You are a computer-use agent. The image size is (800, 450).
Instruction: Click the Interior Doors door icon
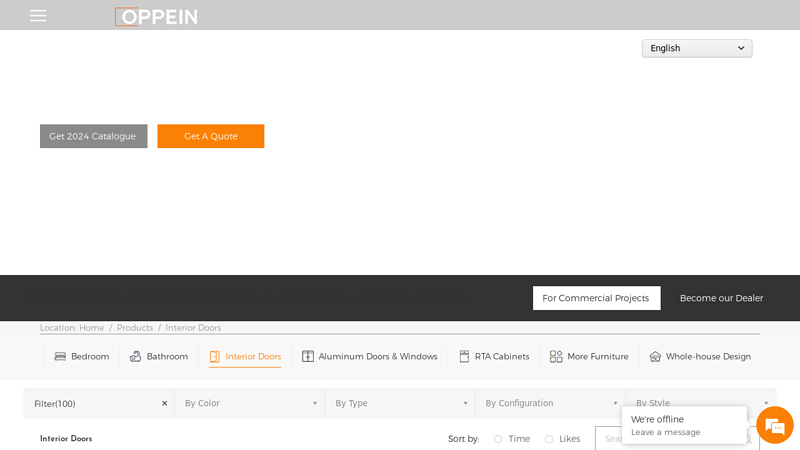(214, 356)
